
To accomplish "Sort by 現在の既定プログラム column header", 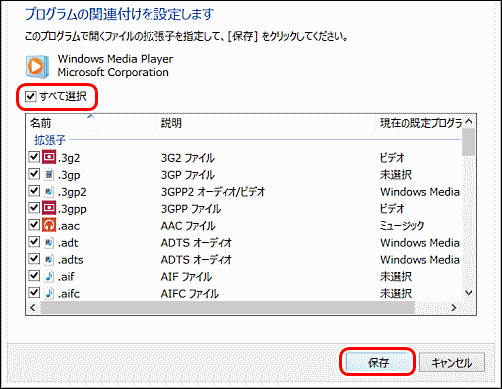I will point(421,123).
